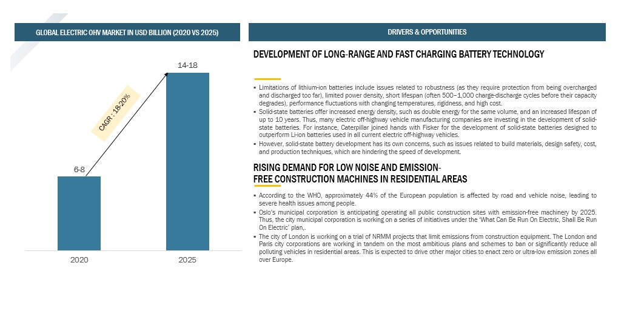Click the 2025 axis label
This screenshot has height=311, width=644.
pos(187,259)
